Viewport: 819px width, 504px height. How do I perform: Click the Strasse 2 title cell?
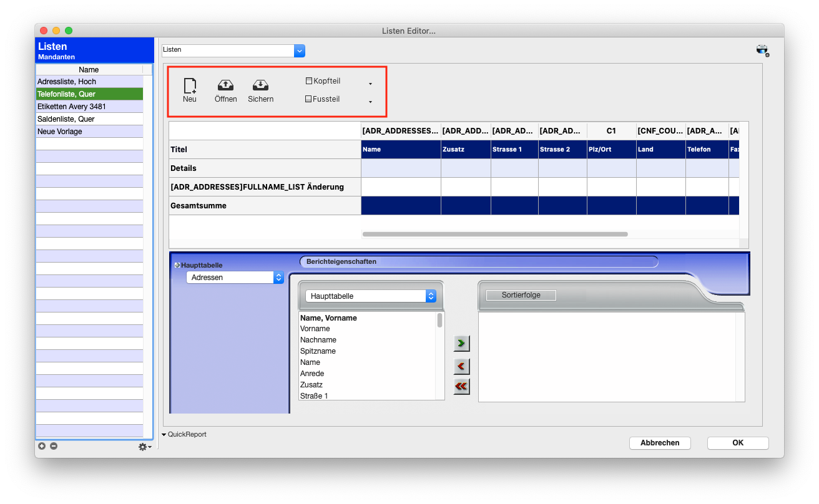(563, 150)
